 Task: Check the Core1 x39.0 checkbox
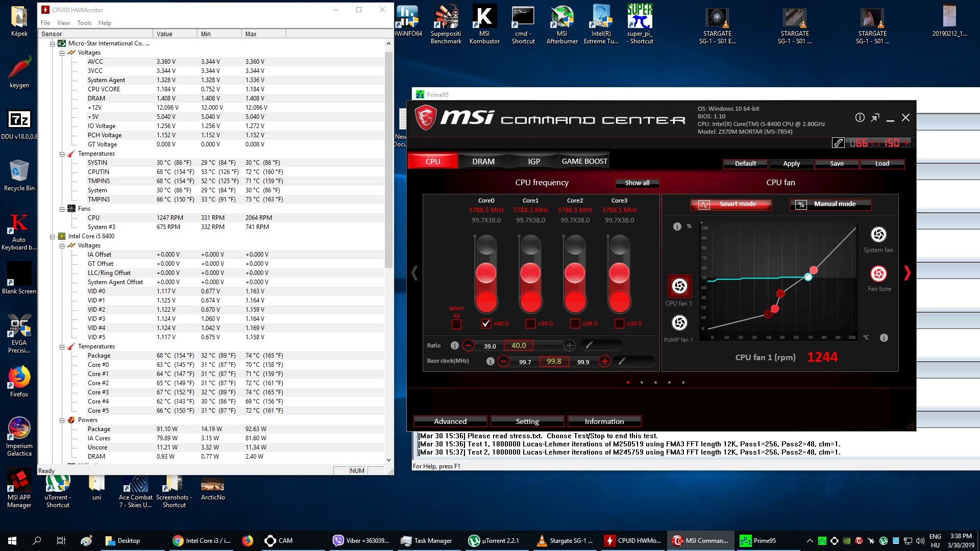coord(530,323)
